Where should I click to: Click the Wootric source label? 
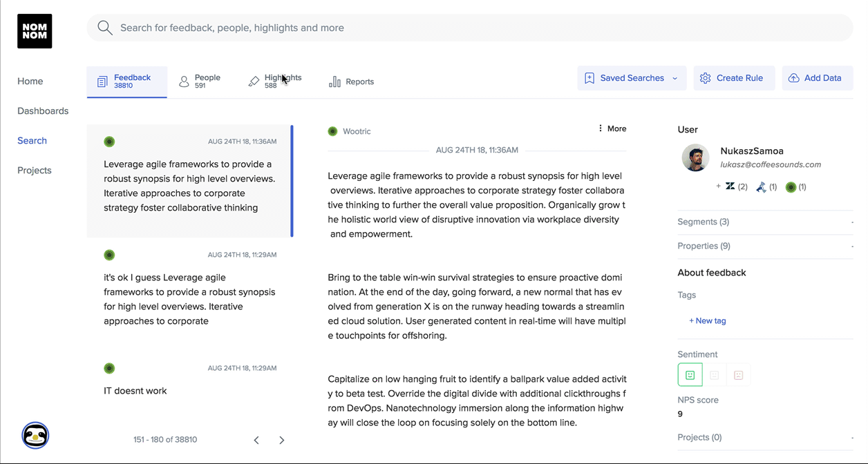point(357,131)
